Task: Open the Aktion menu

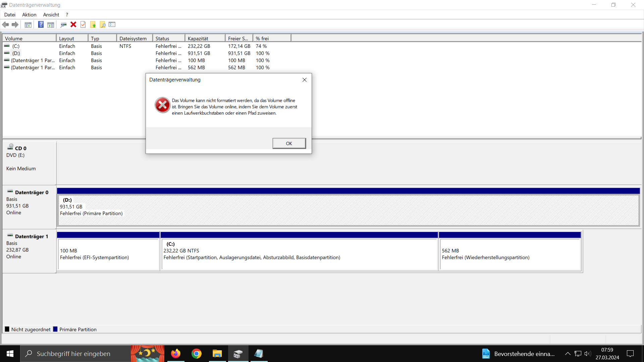Action: pyautogui.click(x=29, y=15)
